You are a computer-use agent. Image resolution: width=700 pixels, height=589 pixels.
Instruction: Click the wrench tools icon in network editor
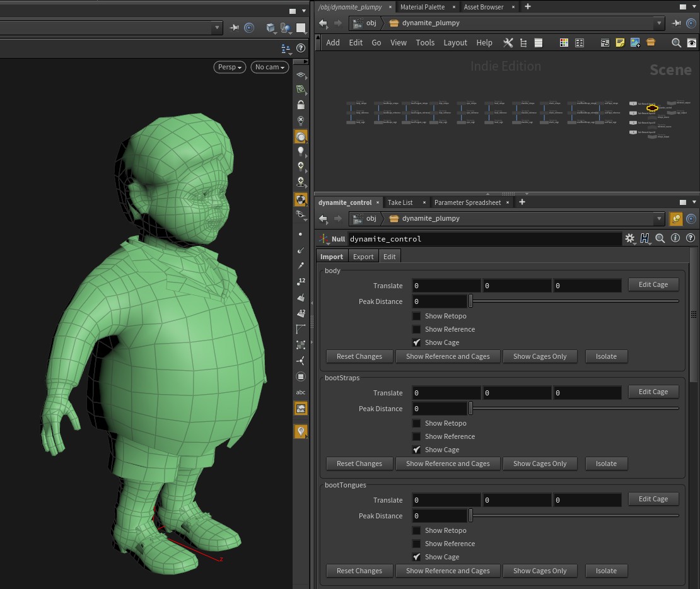[x=508, y=43]
